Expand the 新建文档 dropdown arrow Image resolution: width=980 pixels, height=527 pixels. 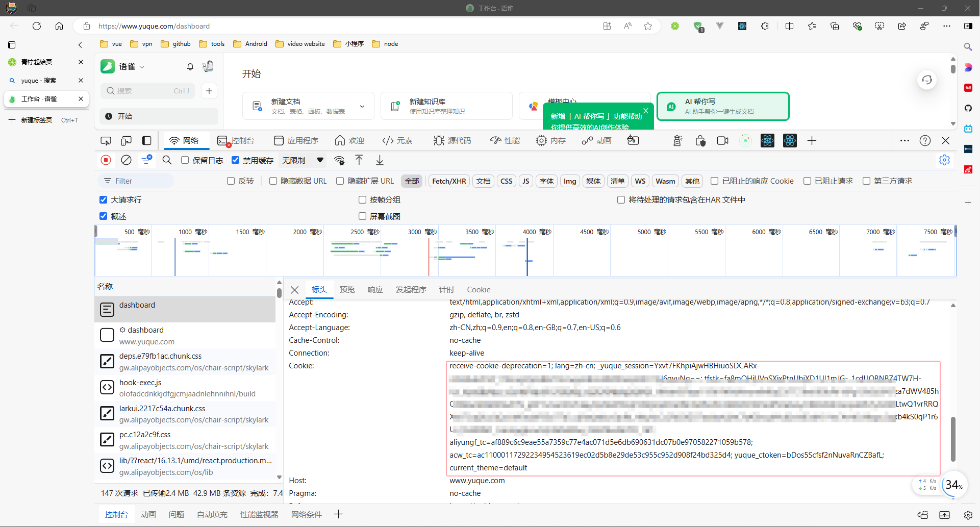(362, 106)
